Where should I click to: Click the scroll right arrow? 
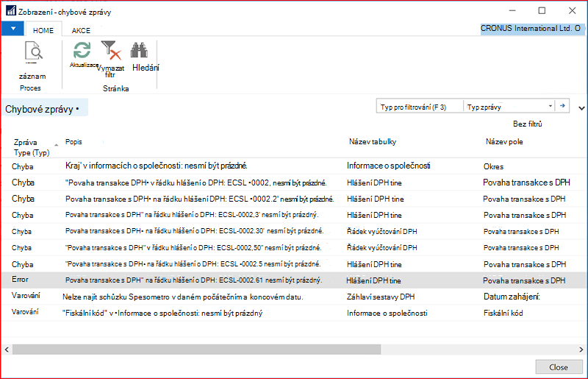[x=581, y=350]
